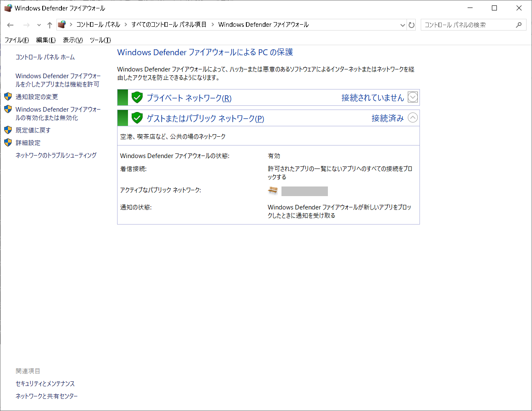The width and height of the screenshot is (532, 411).
Task: Click 接続されていません status text
Action: pos(373,98)
